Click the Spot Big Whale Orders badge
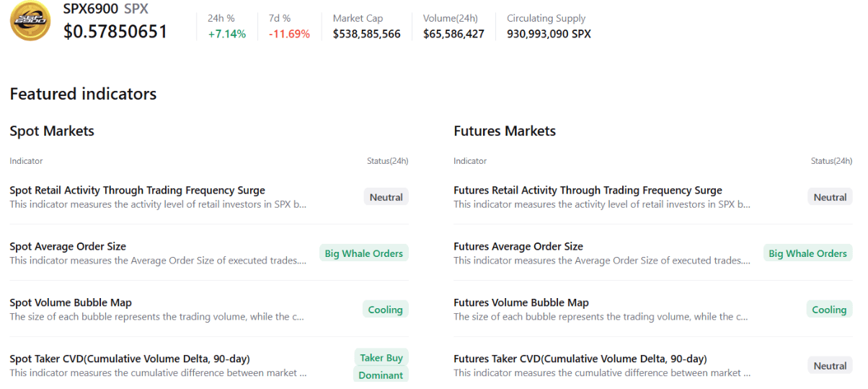The width and height of the screenshot is (868, 389). click(x=364, y=253)
